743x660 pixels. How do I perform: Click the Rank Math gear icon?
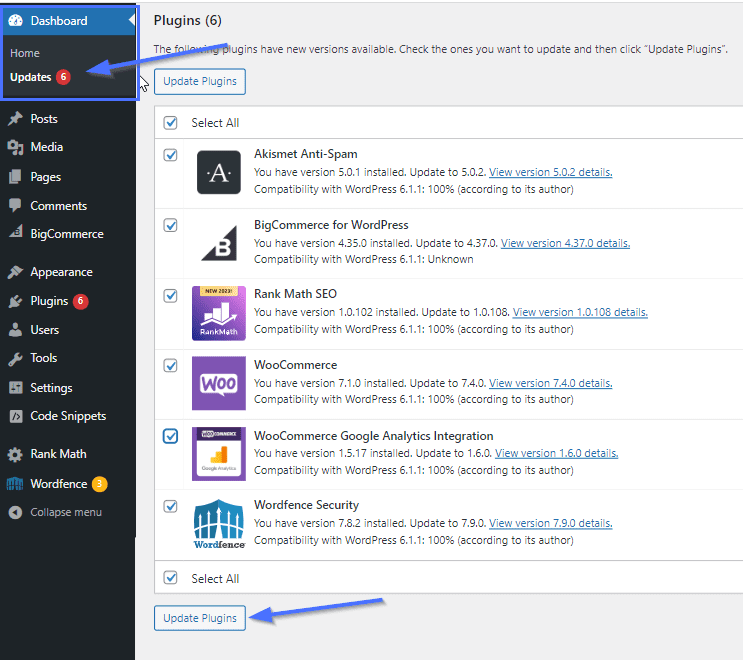(x=15, y=454)
